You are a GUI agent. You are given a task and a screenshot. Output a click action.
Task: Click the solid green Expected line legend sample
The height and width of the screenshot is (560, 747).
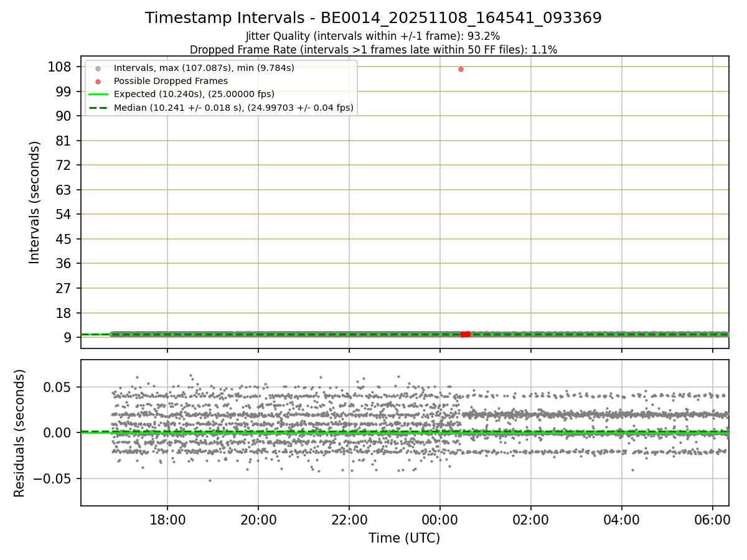pyautogui.click(x=98, y=94)
